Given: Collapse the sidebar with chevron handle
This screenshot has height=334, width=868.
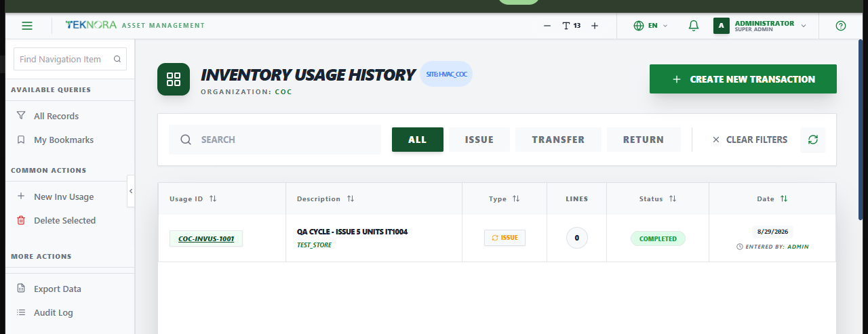Looking at the screenshot, I should (131, 191).
